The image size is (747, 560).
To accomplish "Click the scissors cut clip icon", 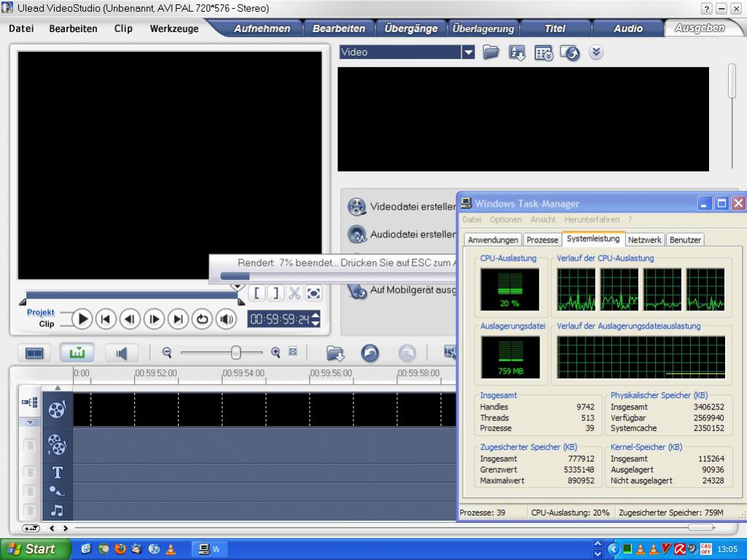I will click(294, 293).
